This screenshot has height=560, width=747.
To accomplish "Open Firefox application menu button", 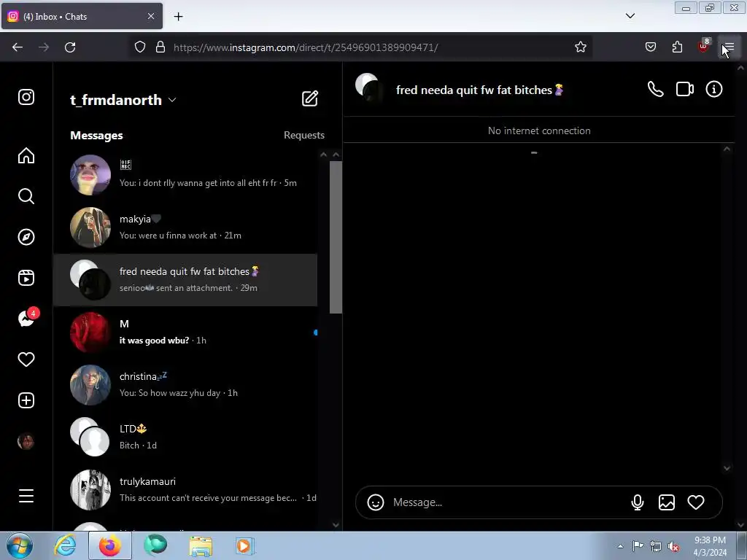I will pyautogui.click(x=729, y=47).
